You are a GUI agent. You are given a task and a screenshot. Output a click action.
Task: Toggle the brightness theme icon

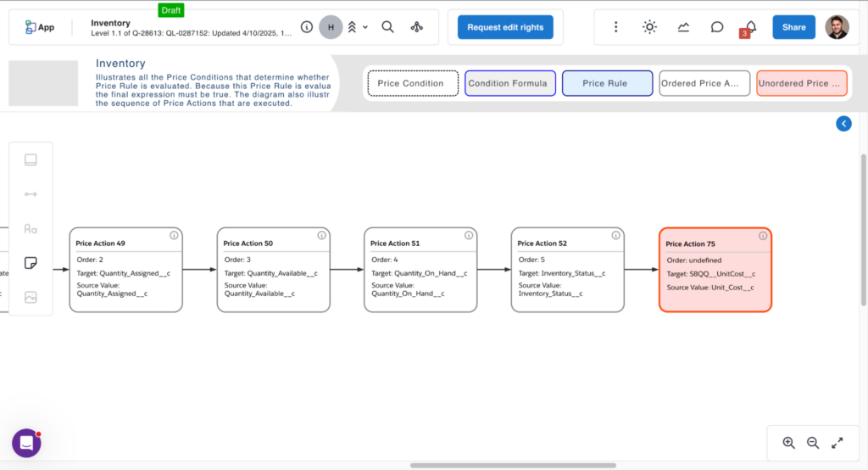(x=649, y=27)
